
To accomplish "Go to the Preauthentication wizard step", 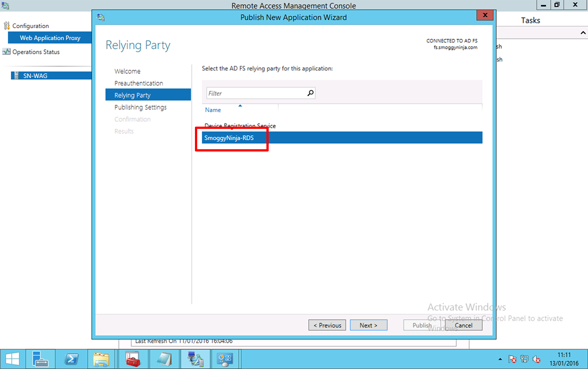I will pos(139,83).
